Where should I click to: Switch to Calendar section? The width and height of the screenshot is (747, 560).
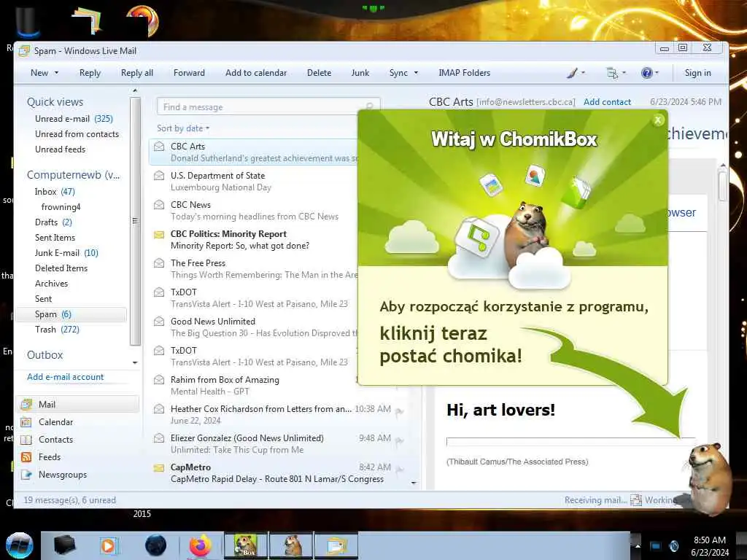coord(55,422)
